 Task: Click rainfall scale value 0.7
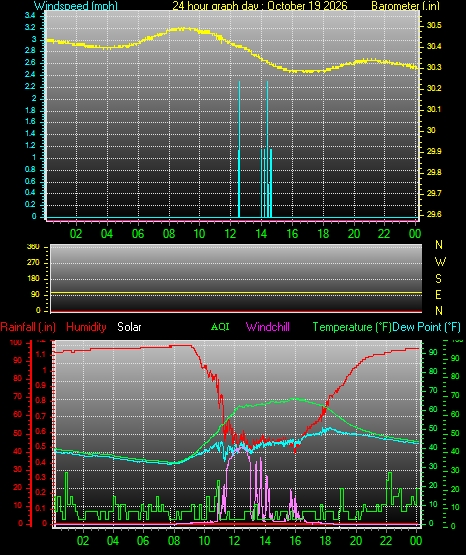[41, 416]
